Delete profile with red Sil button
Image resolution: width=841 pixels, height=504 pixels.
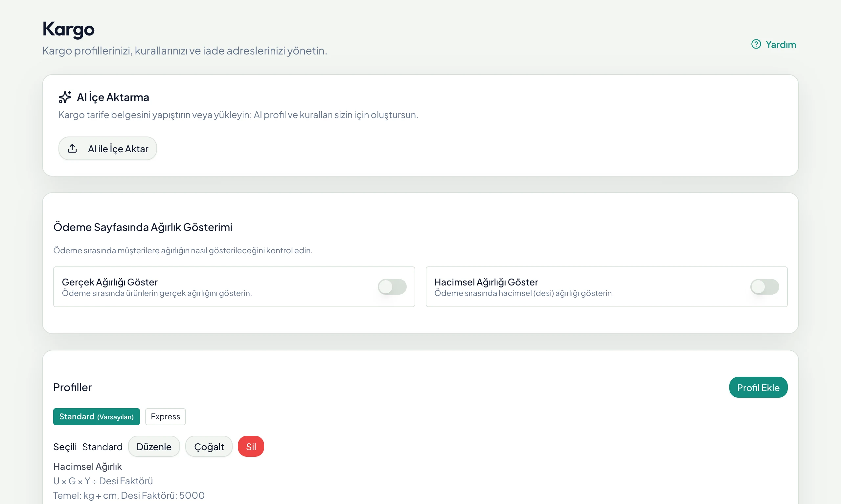click(251, 446)
